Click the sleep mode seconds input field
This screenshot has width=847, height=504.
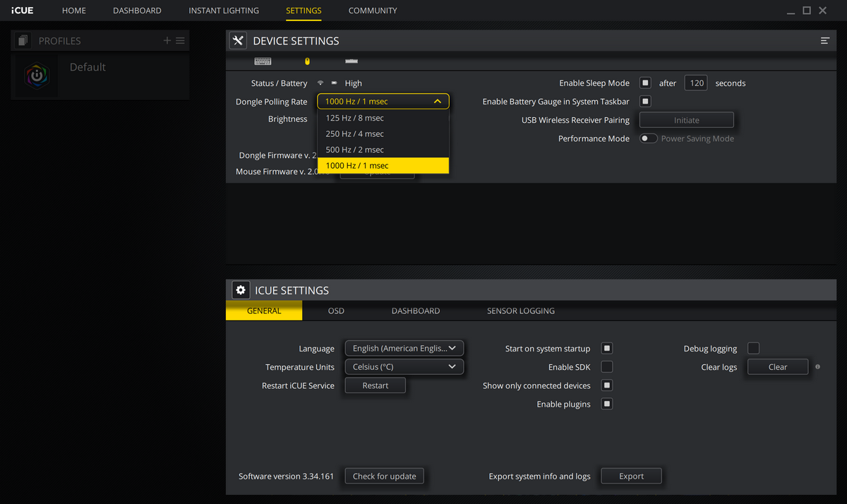coord(696,83)
